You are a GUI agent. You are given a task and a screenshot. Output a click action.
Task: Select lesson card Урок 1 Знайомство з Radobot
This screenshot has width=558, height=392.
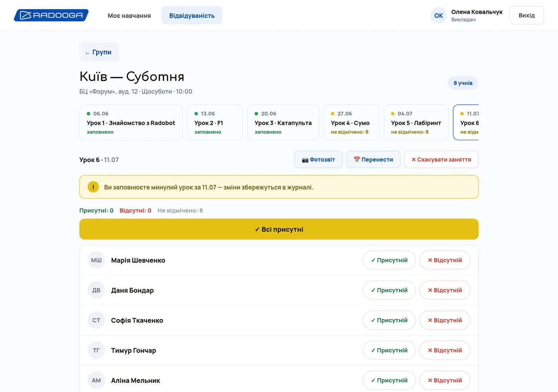[x=131, y=122]
